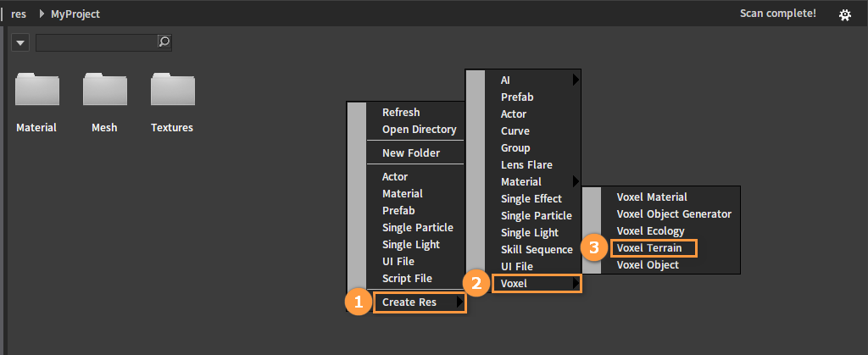Open the settings gear icon
868x355 pixels.
pos(845,15)
